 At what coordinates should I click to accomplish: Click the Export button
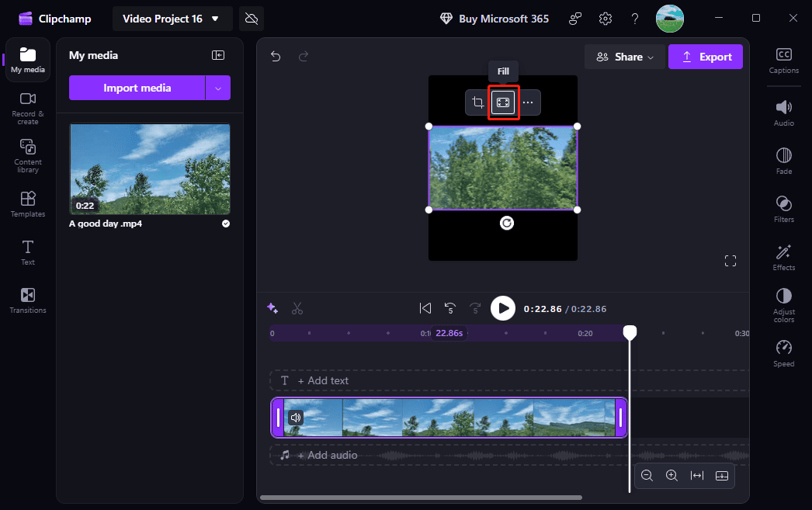click(705, 56)
